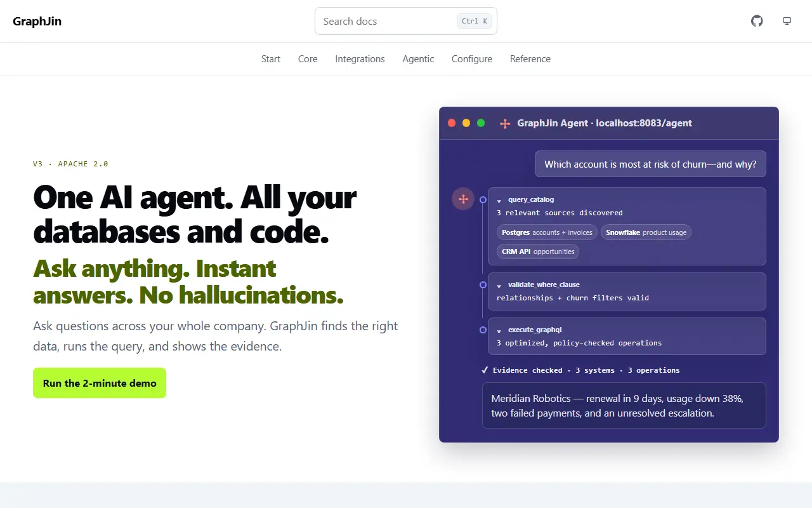812x508 pixels.
Task: Collapse the execute_graphql step chevron
Action: [x=499, y=330]
